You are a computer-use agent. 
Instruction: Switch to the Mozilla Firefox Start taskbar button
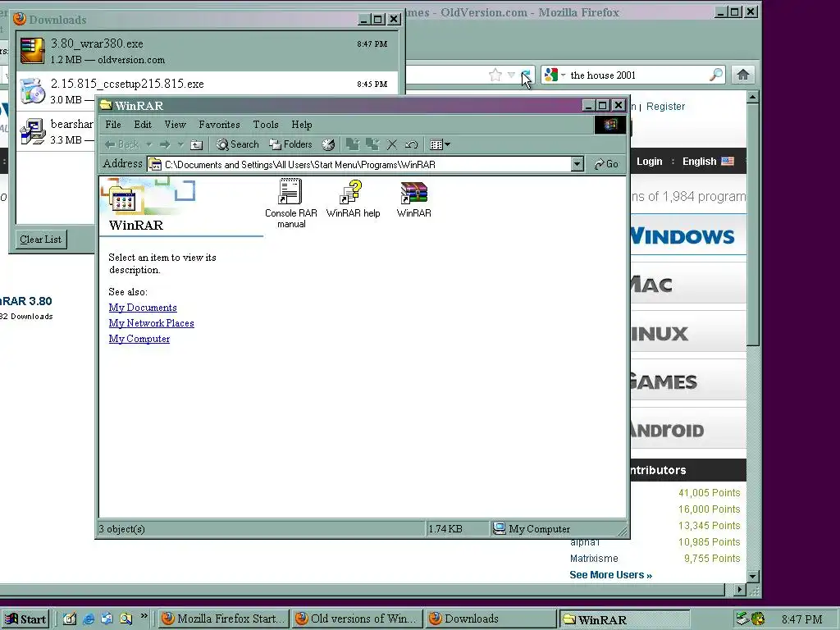coord(224,619)
